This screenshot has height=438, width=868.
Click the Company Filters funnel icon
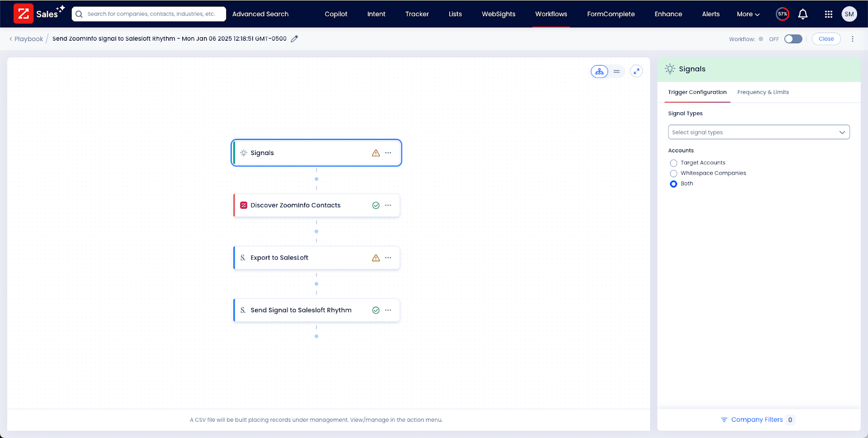(x=724, y=420)
